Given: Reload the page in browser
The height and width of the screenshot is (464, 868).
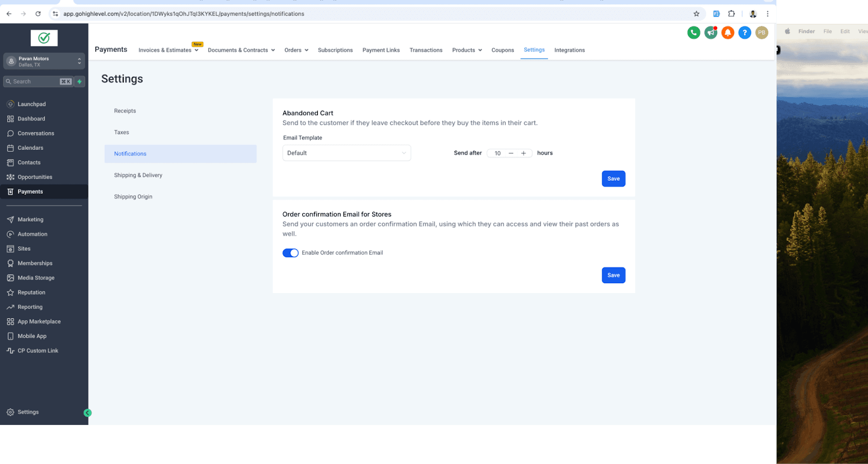Looking at the screenshot, I should pyautogui.click(x=38, y=14).
